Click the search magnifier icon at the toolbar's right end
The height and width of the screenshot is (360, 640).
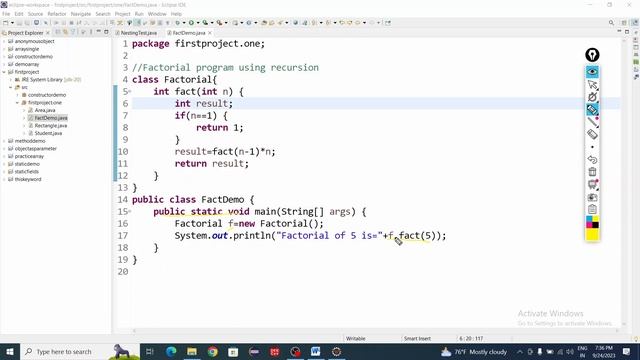tap(611, 23)
